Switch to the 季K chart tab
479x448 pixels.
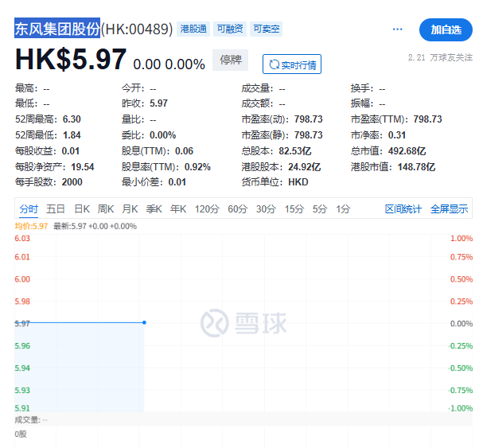click(154, 209)
